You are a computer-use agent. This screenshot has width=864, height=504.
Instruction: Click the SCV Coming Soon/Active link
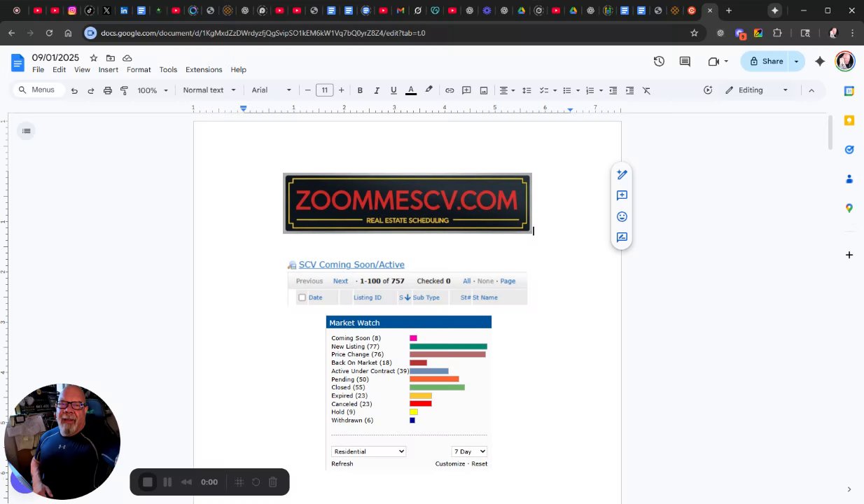tap(351, 265)
